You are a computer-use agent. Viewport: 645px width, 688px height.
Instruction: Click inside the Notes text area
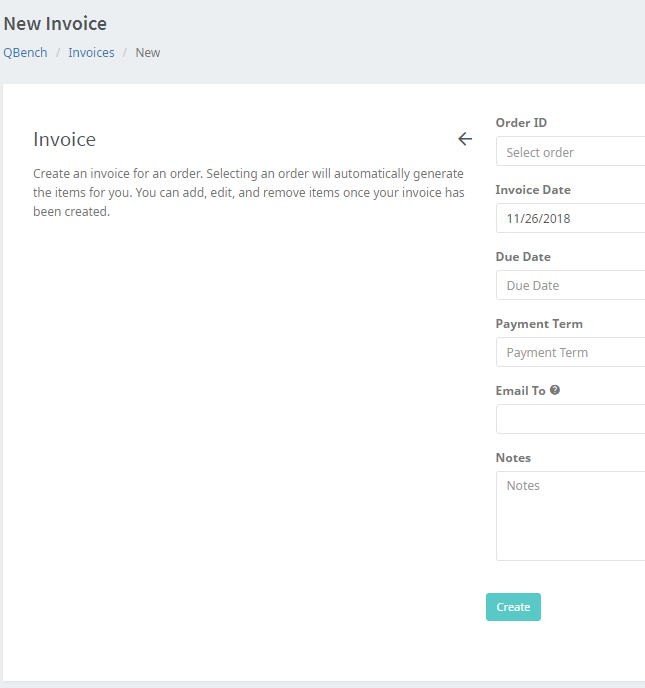[570, 515]
